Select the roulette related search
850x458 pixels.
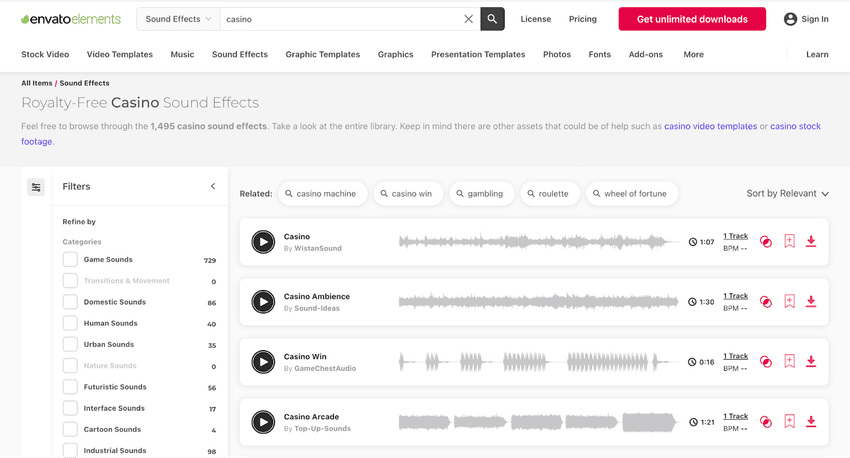point(550,193)
